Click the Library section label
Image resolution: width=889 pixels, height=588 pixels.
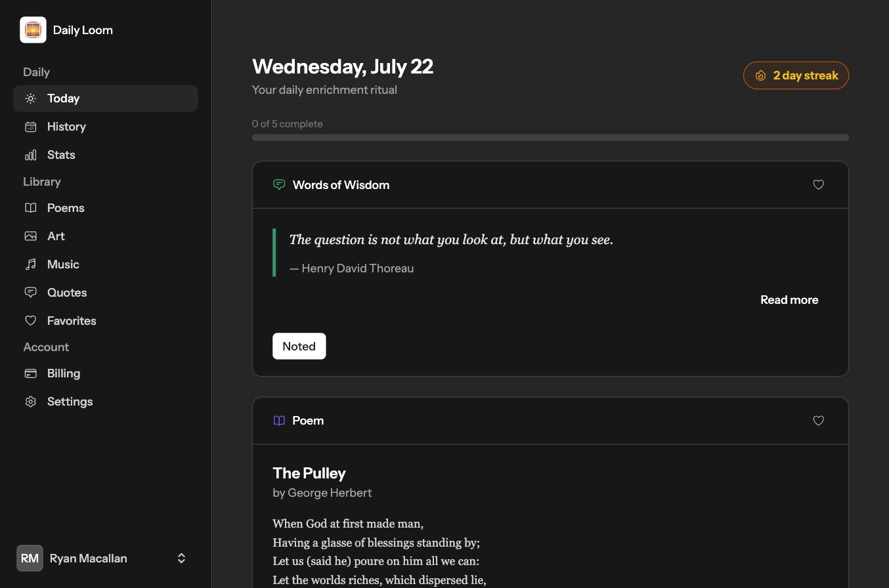pos(42,182)
